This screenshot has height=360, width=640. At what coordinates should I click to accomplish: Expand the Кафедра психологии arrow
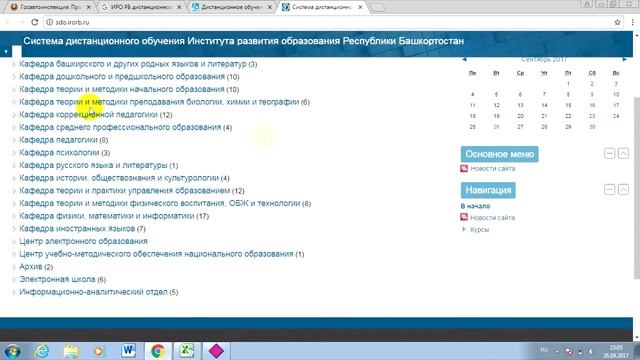click(x=14, y=153)
